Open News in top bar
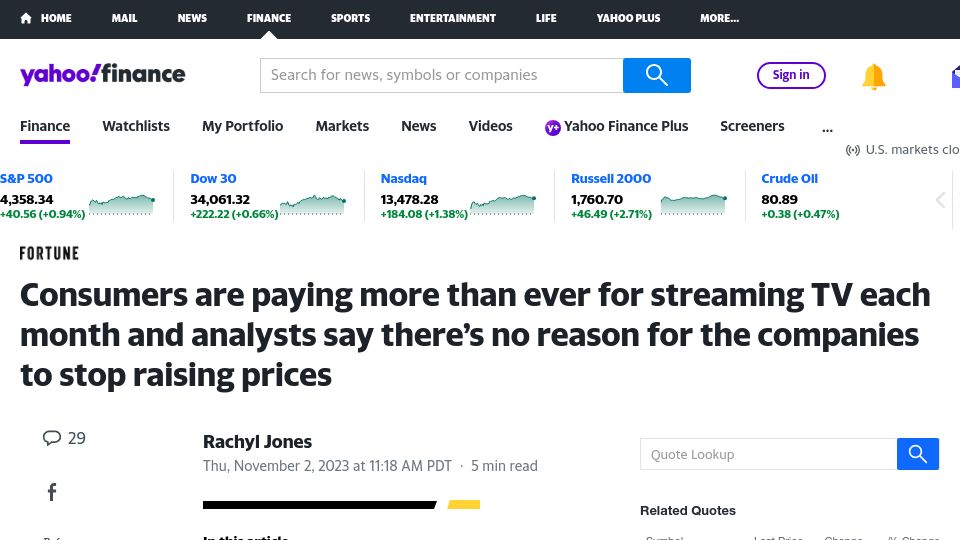This screenshot has height=540, width=960. 192,18
